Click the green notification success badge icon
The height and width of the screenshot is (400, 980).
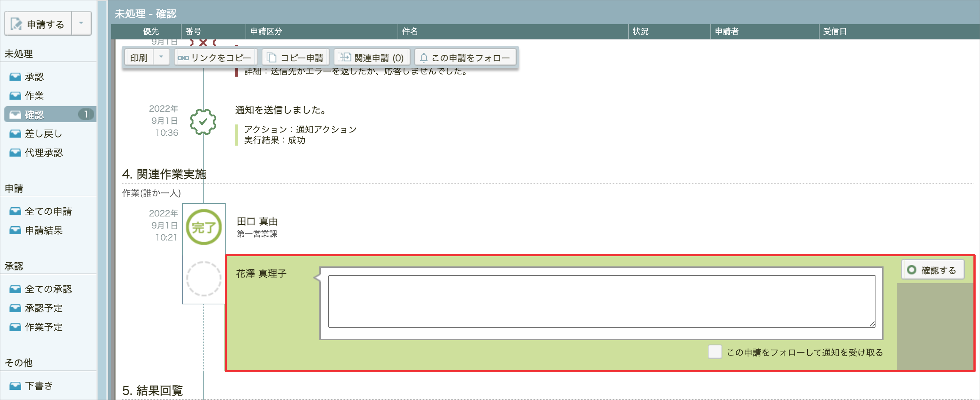(203, 122)
